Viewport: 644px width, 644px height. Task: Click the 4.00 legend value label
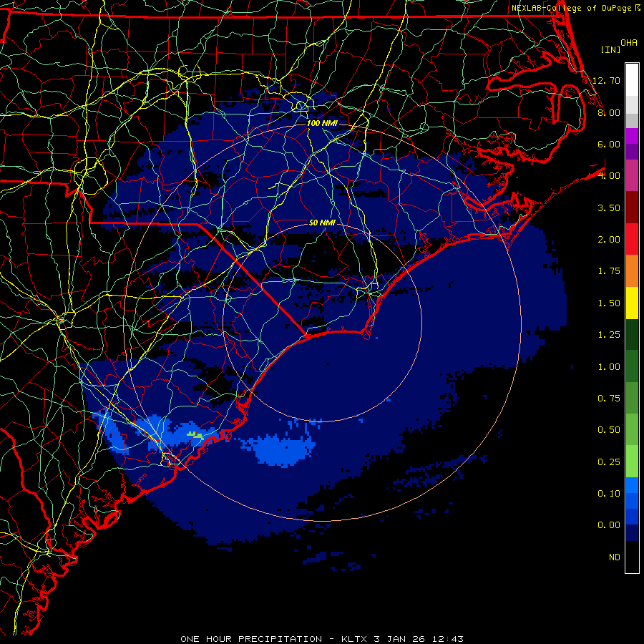(x=609, y=176)
